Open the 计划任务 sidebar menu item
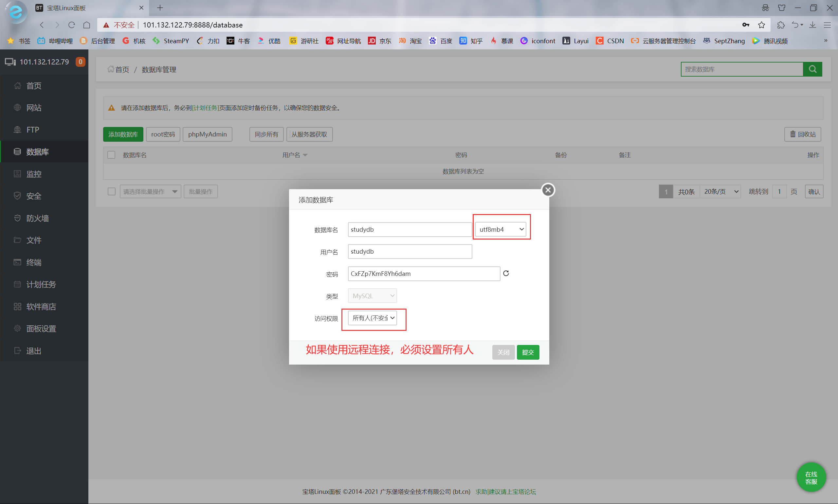838x504 pixels. point(41,285)
